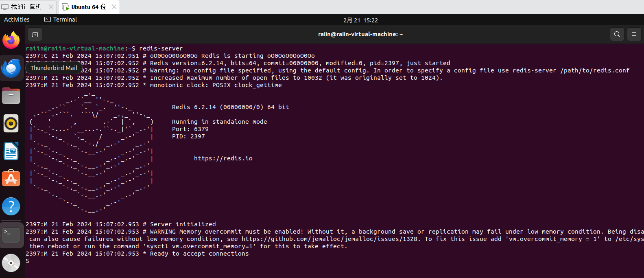Launch Thunderbird Mail from the dock

tap(11, 68)
